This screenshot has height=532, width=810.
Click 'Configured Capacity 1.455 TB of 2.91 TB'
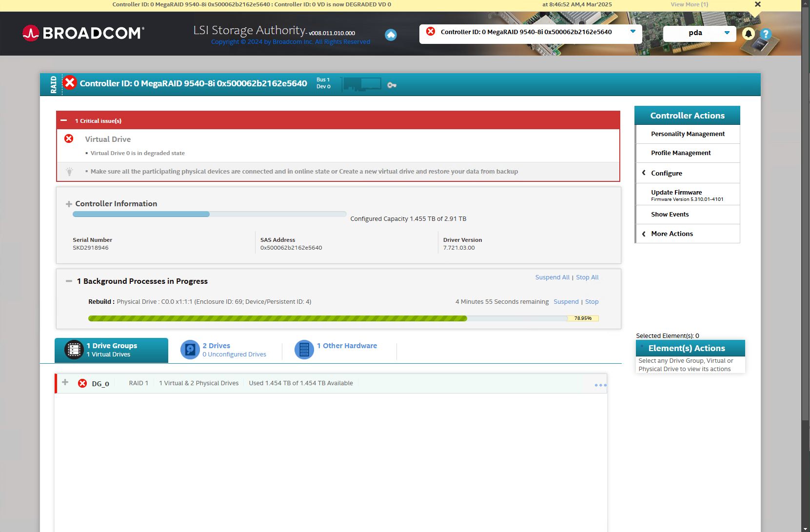tap(408, 219)
